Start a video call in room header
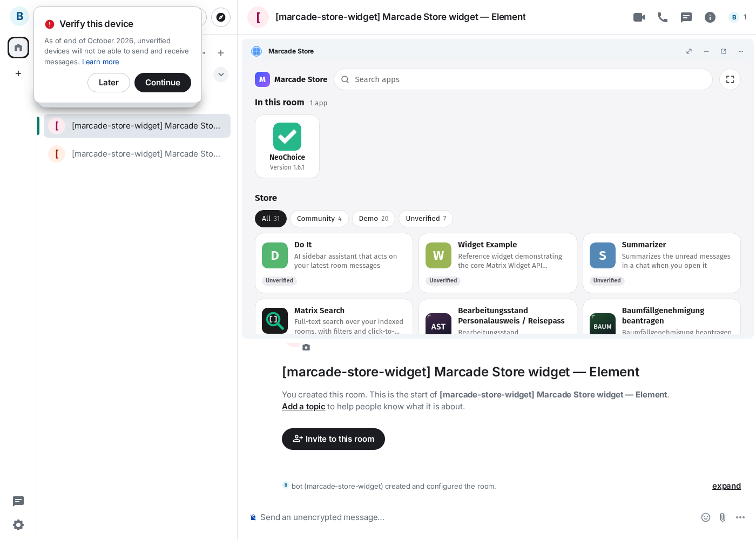The height and width of the screenshot is (540, 756). [639, 17]
